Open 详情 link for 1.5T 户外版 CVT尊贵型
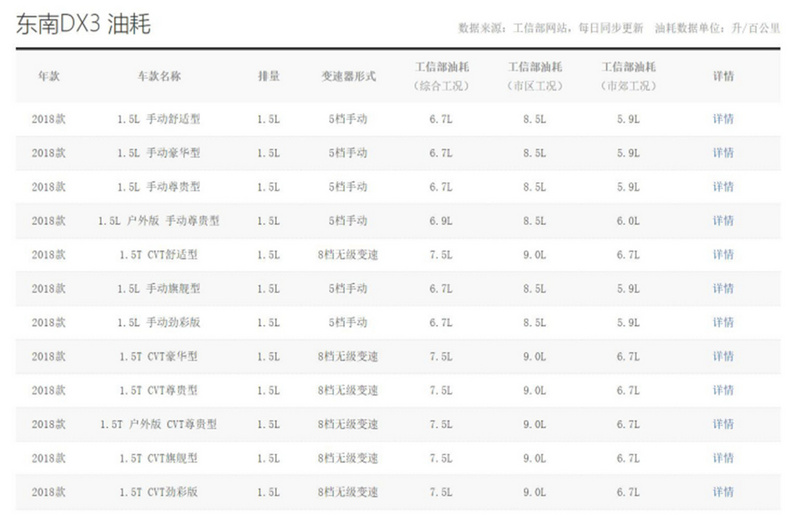The width and height of the screenshot is (800, 518). tap(723, 424)
